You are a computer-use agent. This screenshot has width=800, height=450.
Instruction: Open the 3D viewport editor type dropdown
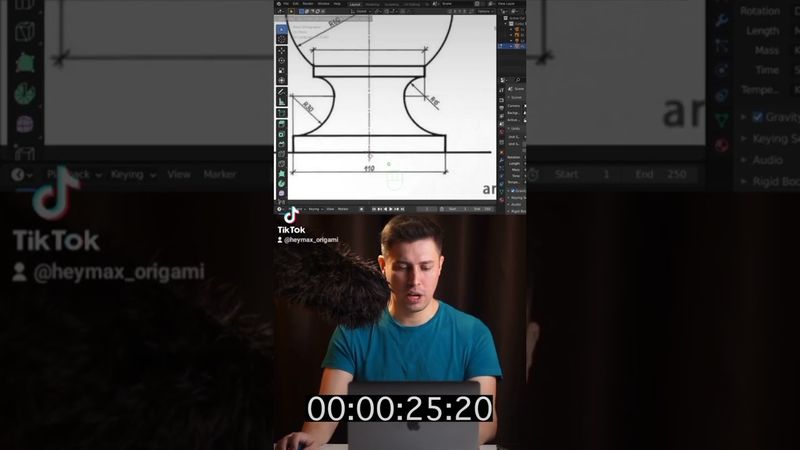point(281,11)
